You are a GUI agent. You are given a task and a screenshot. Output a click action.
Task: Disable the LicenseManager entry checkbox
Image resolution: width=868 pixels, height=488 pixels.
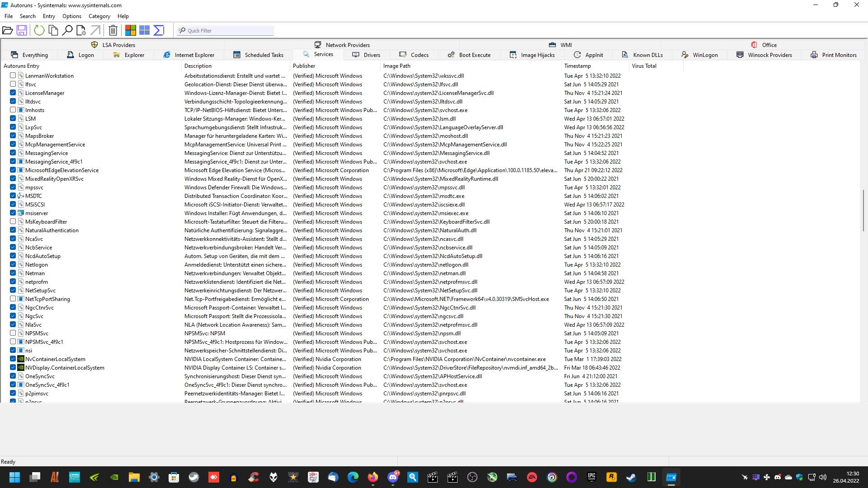point(13,93)
